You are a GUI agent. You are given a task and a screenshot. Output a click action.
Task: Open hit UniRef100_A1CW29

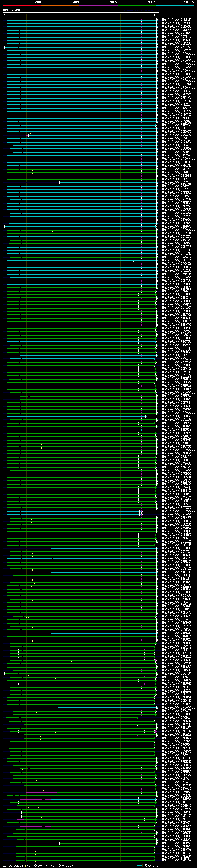point(177,501)
